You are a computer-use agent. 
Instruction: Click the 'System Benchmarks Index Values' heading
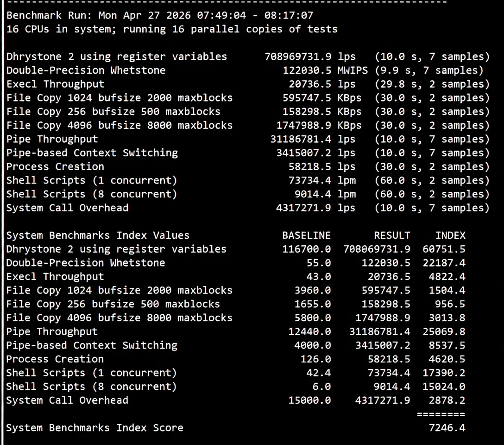[98, 235]
